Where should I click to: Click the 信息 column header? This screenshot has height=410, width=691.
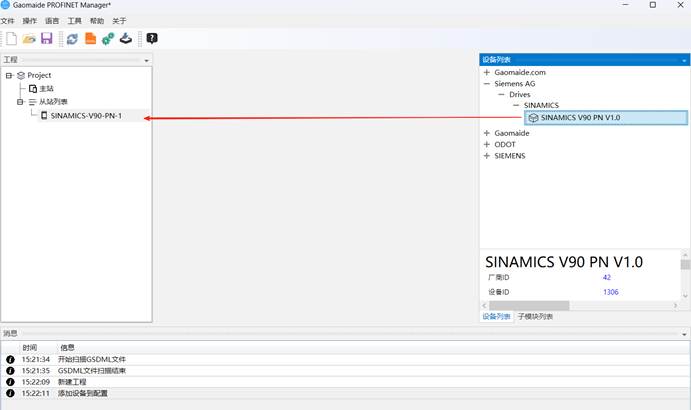tap(67, 348)
